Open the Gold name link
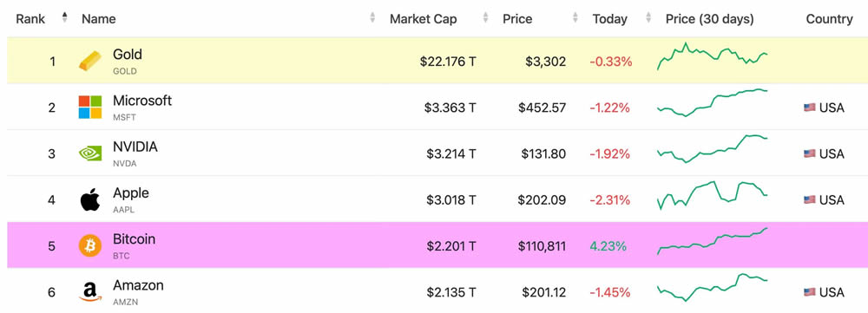The image size is (868, 313). pos(128,55)
